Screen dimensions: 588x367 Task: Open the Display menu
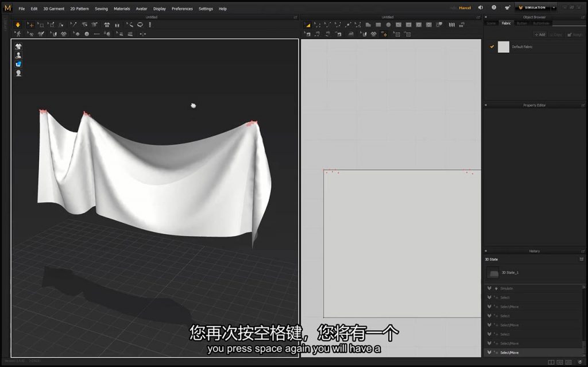(160, 9)
